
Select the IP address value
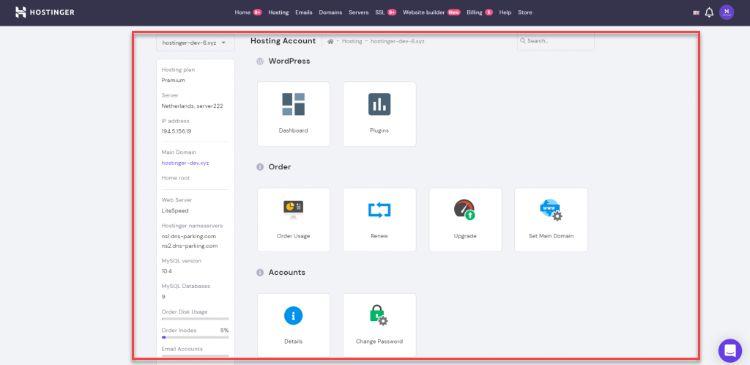coord(176,132)
